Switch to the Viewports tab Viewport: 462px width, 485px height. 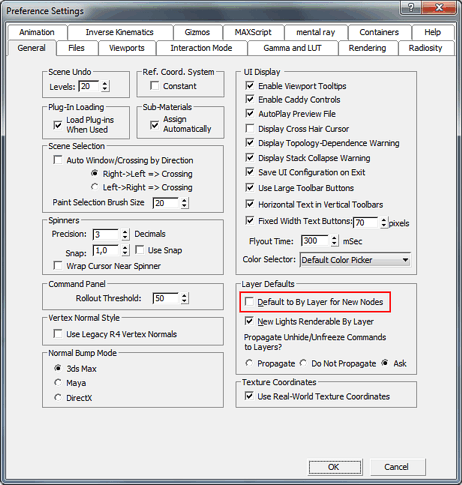coord(127,48)
